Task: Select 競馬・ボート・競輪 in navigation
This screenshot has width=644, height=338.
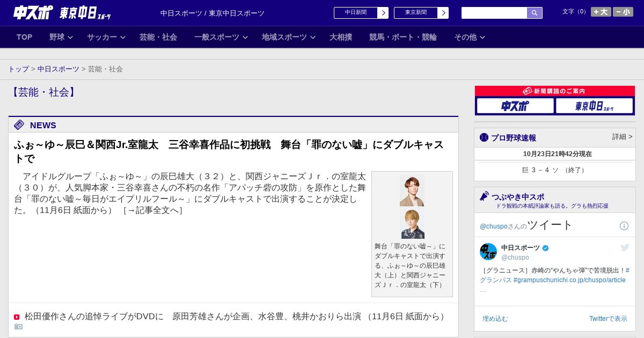Action: [403, 37]
